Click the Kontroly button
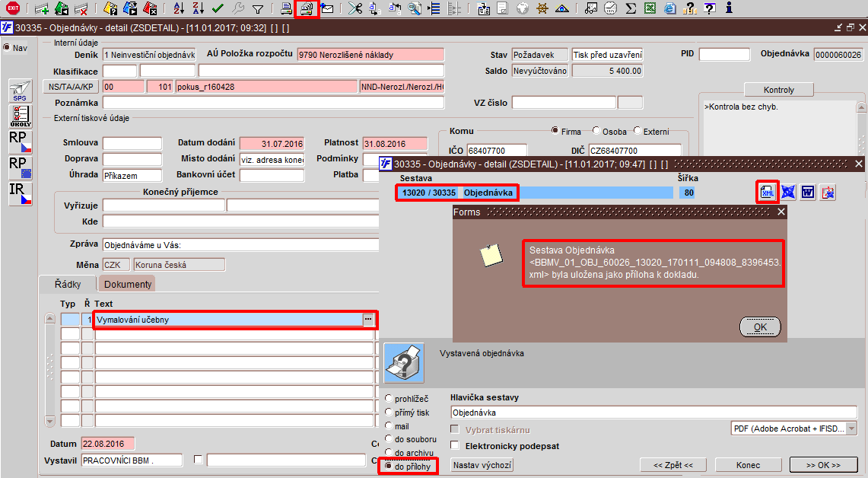This screenshot has width=868, height=478. [779, 90]
